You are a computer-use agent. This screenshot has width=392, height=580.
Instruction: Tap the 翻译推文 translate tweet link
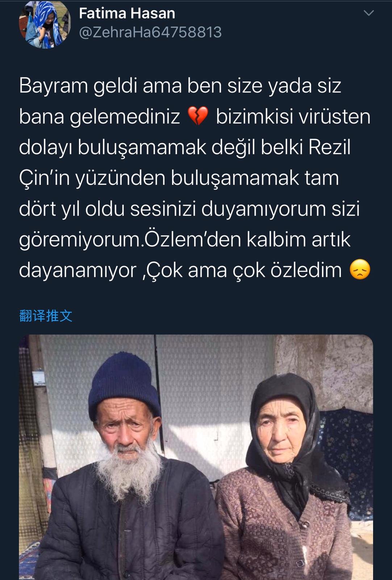(x=46, y=315)
